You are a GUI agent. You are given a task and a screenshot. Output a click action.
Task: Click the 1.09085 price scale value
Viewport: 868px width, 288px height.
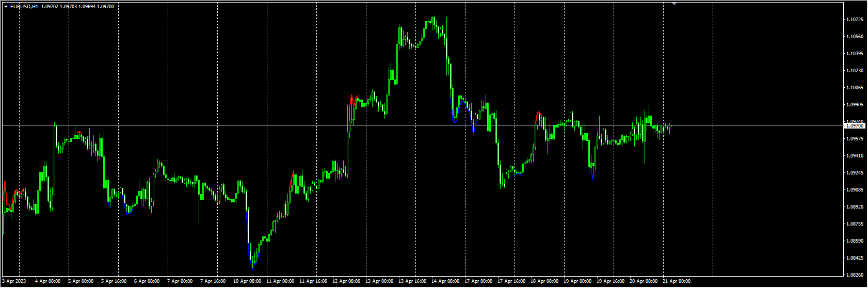point(855,190)
